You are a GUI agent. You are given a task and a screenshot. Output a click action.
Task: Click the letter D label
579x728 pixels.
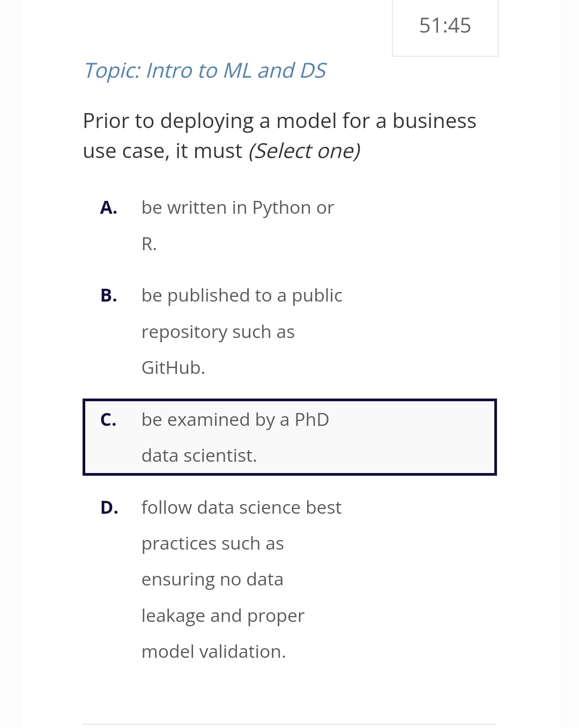click(109, 507)
